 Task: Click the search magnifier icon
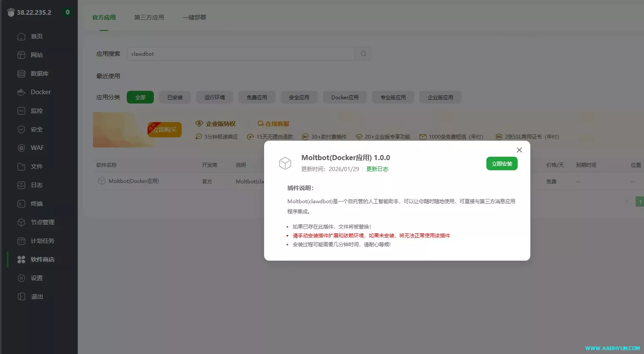tap(363, 53)
